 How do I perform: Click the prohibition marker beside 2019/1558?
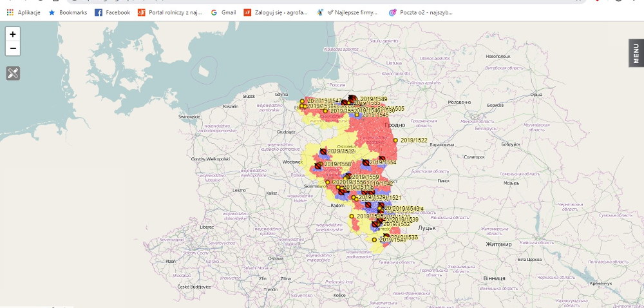pos(319,165)
